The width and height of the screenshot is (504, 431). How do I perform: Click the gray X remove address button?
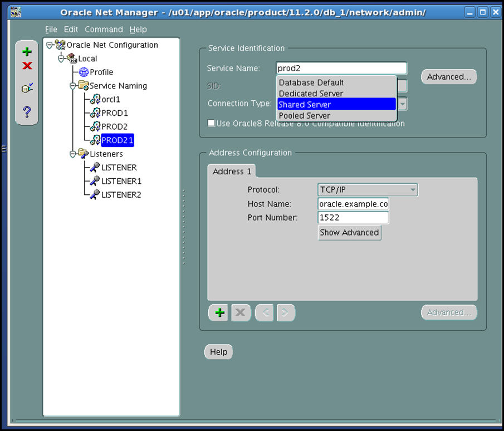click(x=240, y=312)
